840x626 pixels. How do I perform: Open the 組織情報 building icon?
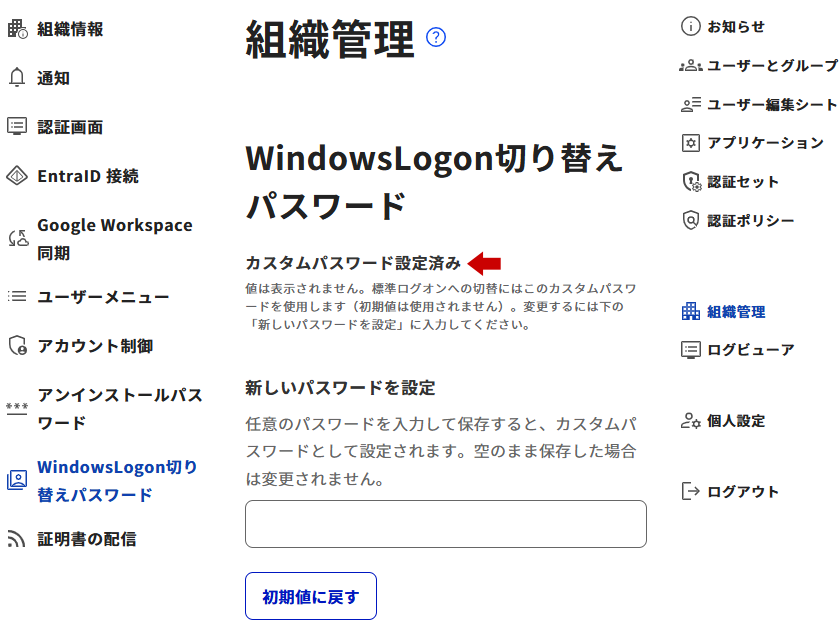click(17, 29)
